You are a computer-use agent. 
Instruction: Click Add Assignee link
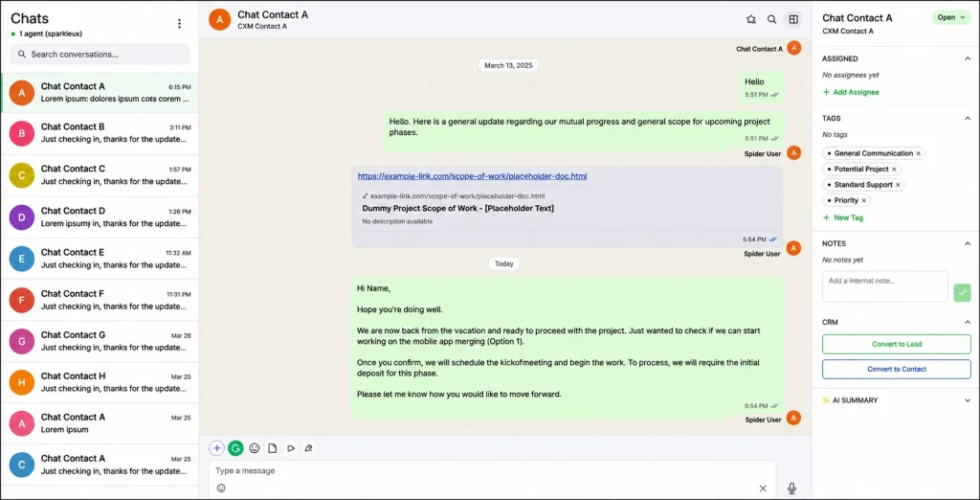click(851, 92)
